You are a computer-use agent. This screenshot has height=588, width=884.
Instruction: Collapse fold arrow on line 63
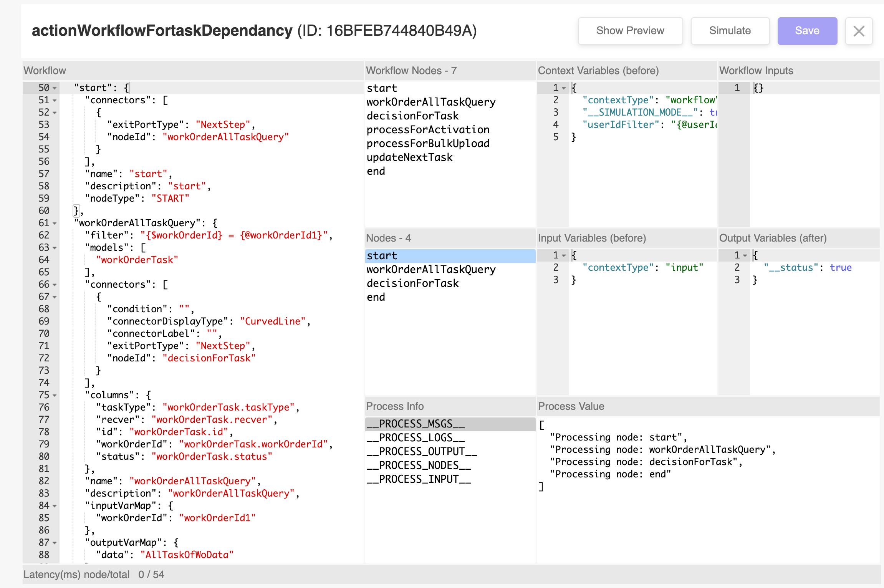pos(55,248)
